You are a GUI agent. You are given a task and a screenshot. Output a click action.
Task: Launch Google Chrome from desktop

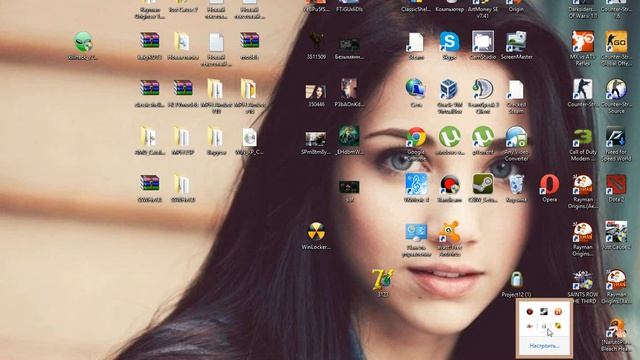click(416, 137)
